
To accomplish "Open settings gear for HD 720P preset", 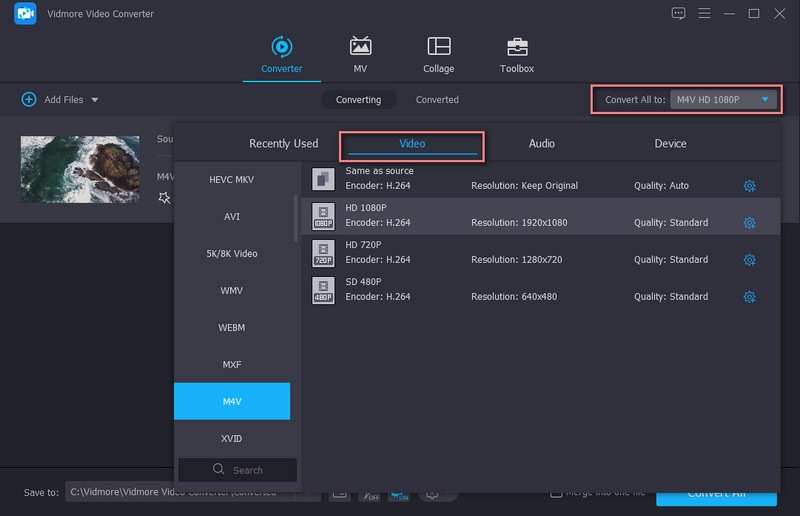I will [x=749, y=260].
